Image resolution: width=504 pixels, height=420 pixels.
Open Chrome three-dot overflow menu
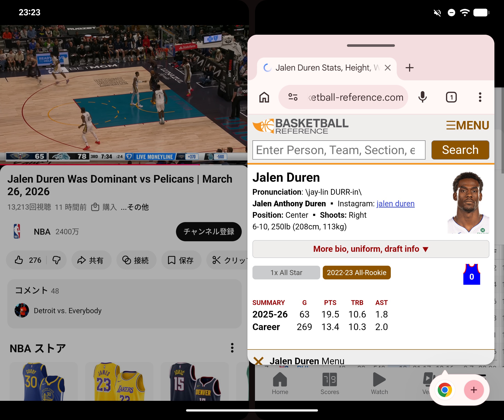[x=480, y=97]
